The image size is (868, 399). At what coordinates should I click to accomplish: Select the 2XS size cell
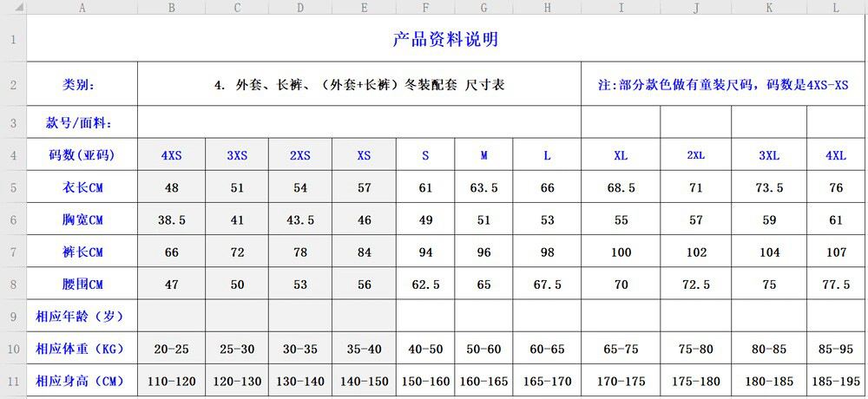300,154
